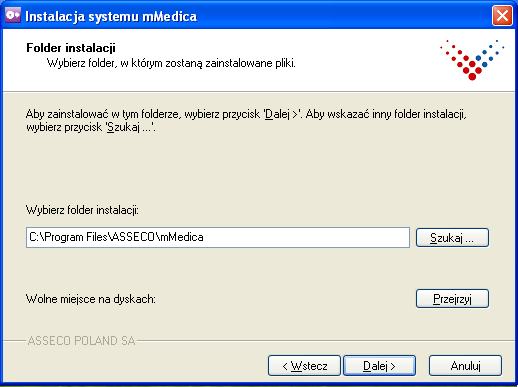Click the 'Wolne miejsce na dyskach:' label
This screenshot has height=387, width=518.
[x=91, y=299]
